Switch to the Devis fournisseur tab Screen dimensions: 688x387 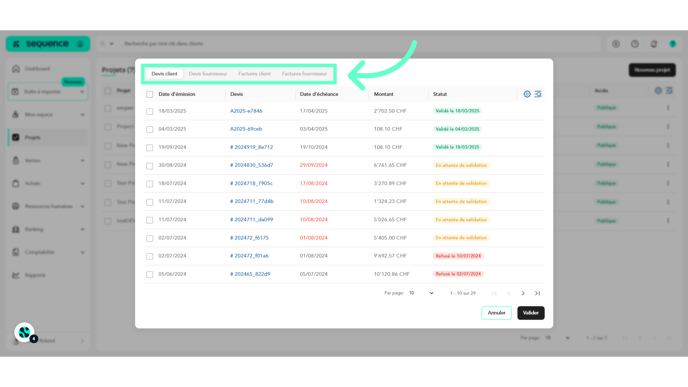point(208,74)
